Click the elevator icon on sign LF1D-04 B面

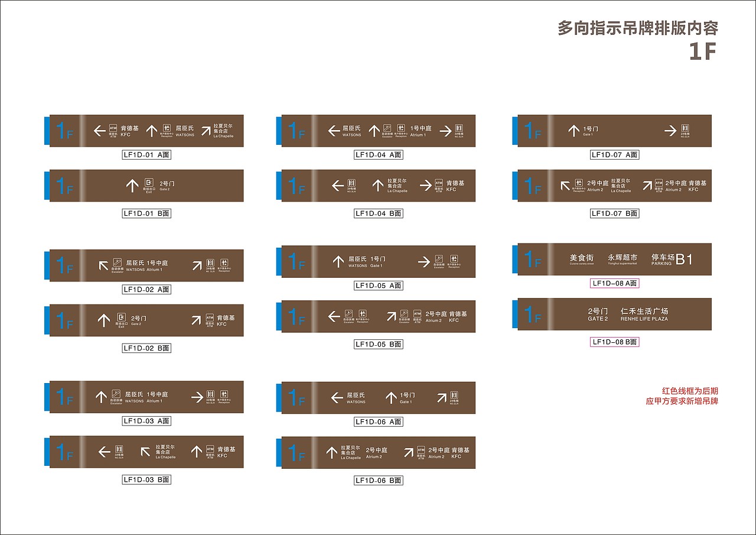(x=351, y=183)
